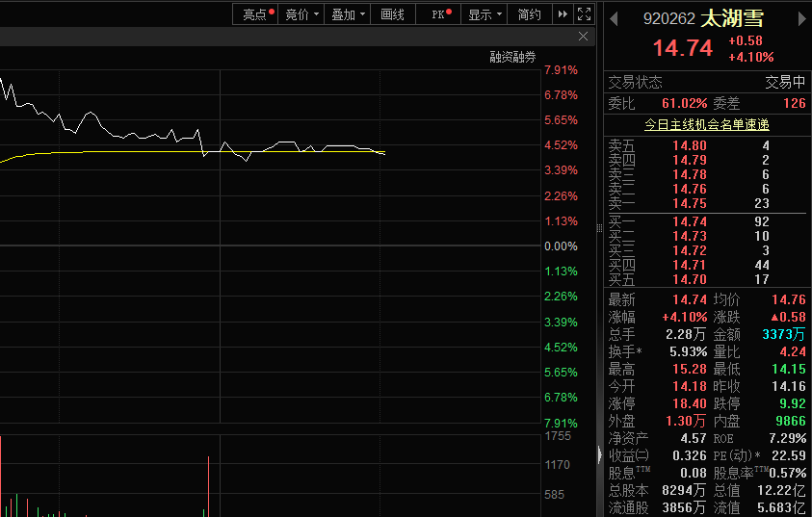The width and height of the screenshot is (812, 517).
Task: Click the panel splitter handle beside chart
Action: (600, 228)
